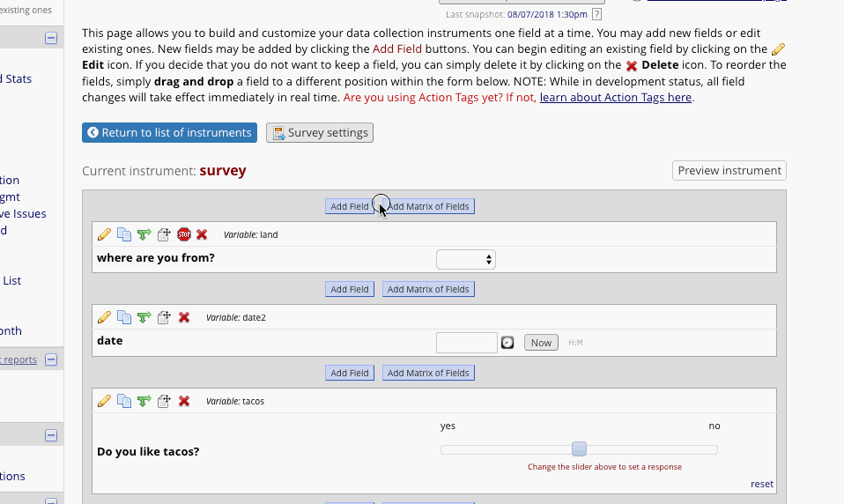Open branching logic for date2 field
Viewport: 844px width, 504px height.
(144, 317)
